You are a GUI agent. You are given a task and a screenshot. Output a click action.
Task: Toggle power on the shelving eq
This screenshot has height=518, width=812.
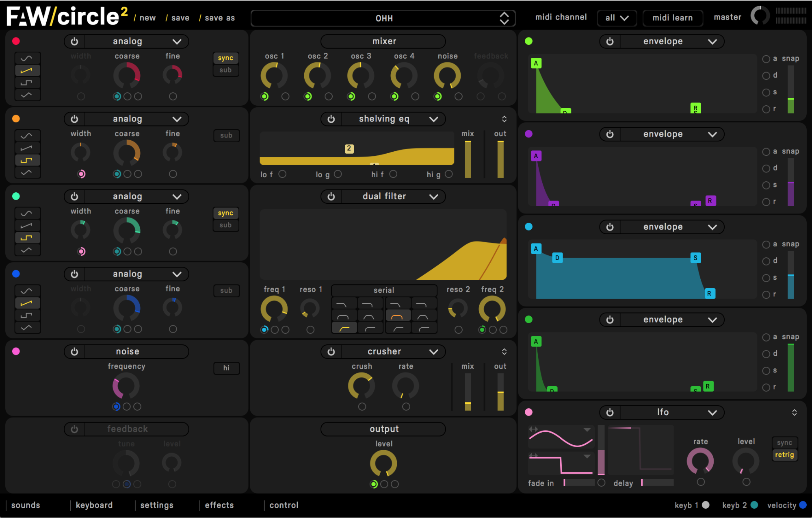click(331, 119)
